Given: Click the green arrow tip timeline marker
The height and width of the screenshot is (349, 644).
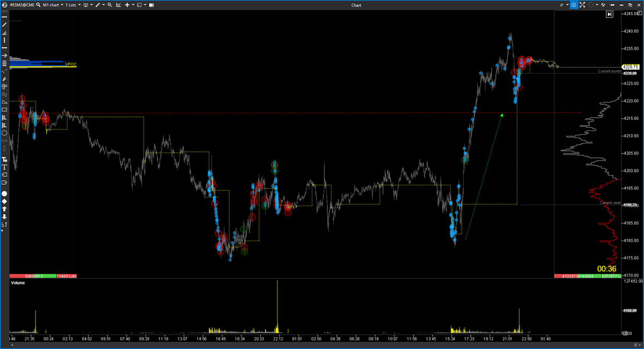Looking at the screenshot, I should point(502,114).
